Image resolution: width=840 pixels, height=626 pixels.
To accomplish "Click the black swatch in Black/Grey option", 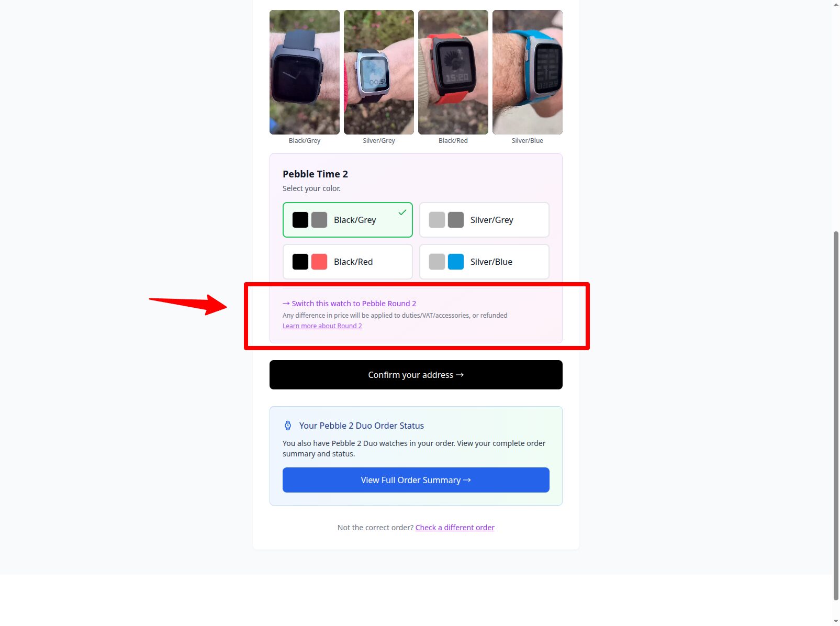I will tap(300, 220).
